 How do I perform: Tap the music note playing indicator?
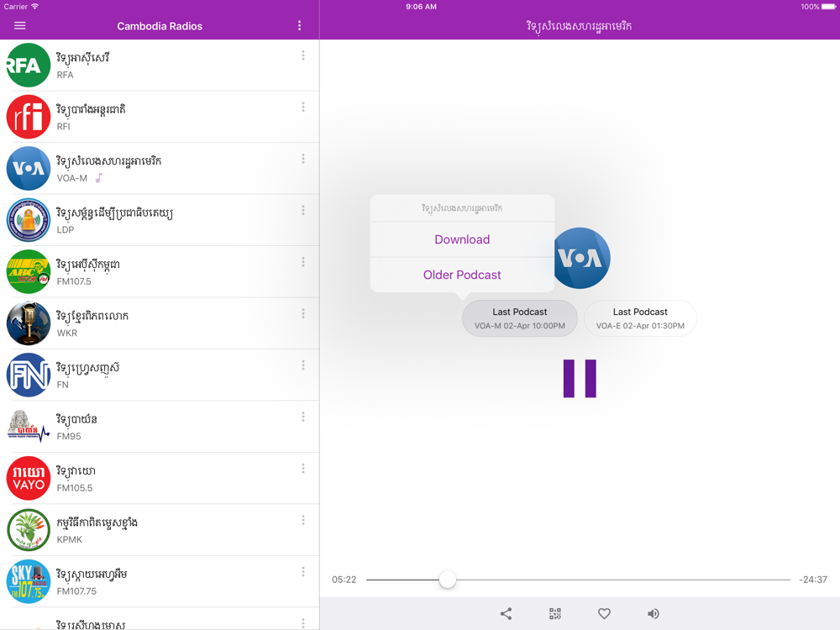point(98,178)
